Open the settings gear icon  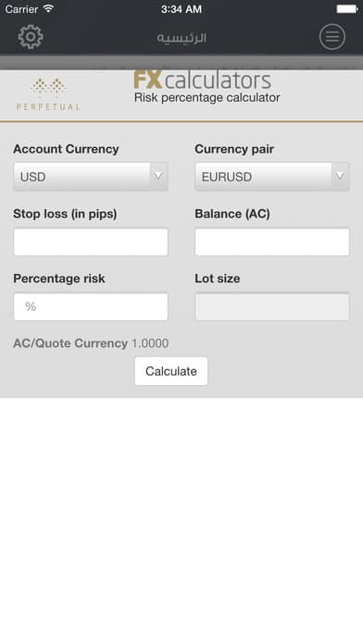(31, 37)
